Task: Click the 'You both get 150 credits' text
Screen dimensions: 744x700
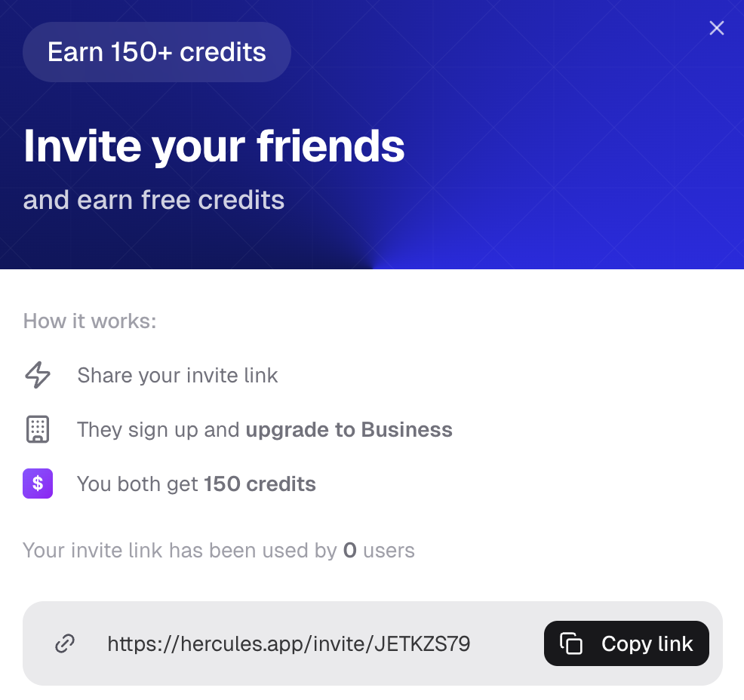Action: coord(196,484)
